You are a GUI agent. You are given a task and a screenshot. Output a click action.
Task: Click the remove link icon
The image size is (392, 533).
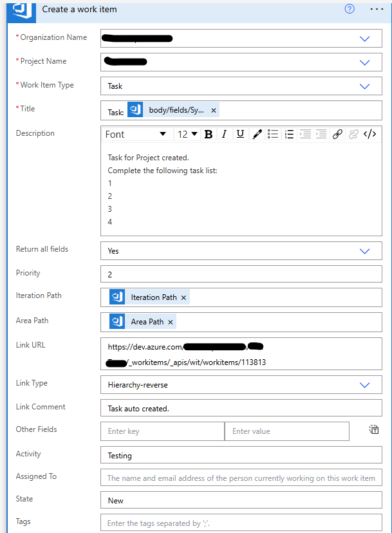coord(353,135)
